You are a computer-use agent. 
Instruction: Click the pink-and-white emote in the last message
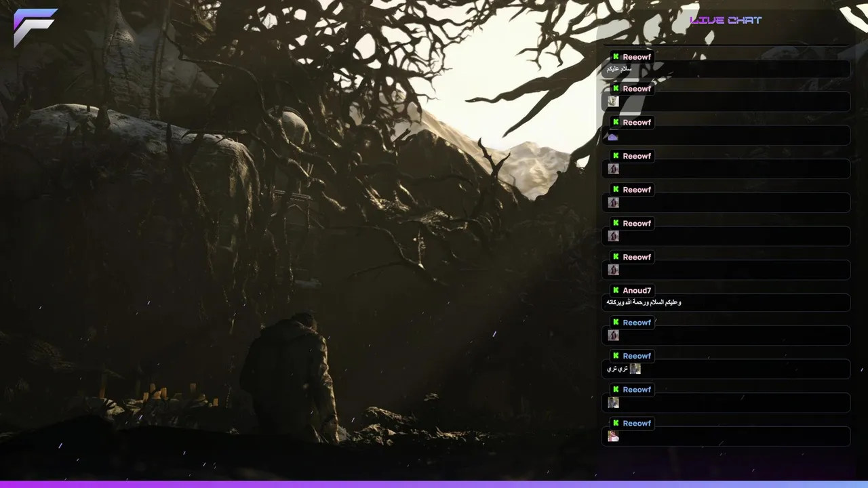(x=613, y=436)
